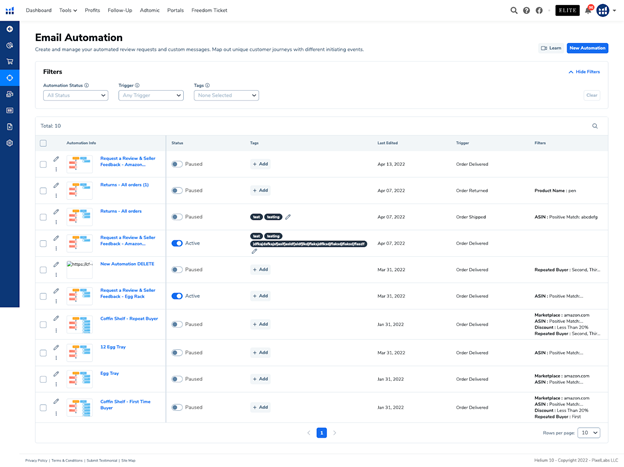The height and width of the screenshot is (467, 624).
Task: Toggle status switch for Request a Review - Egg Rack
Action: [x=177, y=296]
